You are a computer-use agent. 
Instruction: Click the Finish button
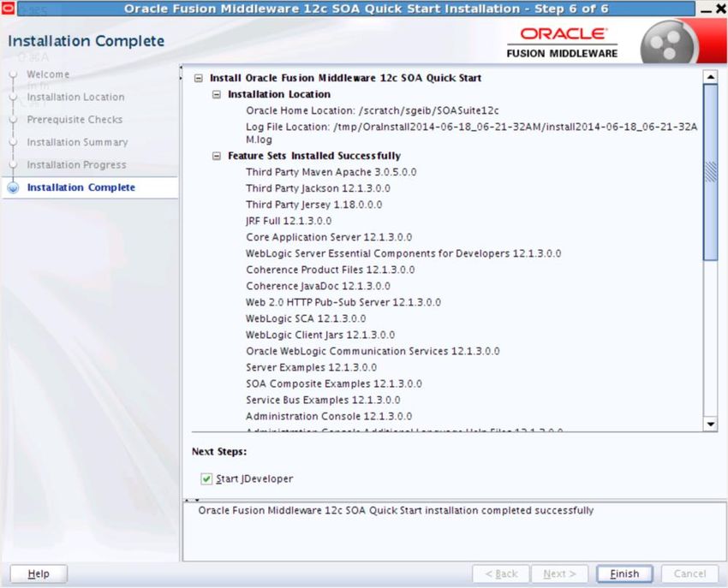tap(624, 573)
